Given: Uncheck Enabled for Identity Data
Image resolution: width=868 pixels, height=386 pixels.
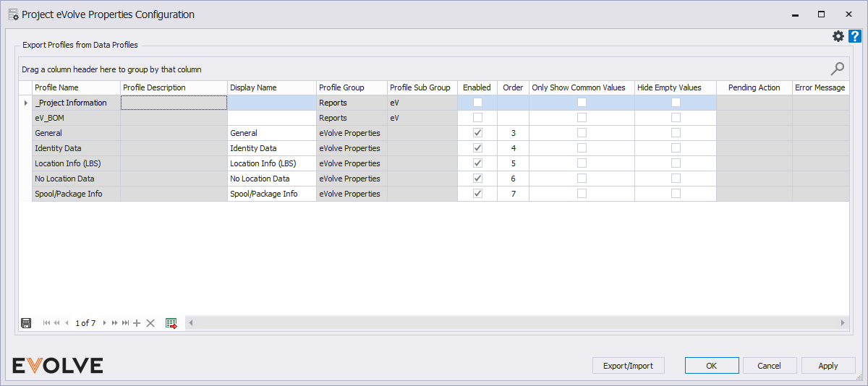Looking at the screenshot, I should (477, 148).
